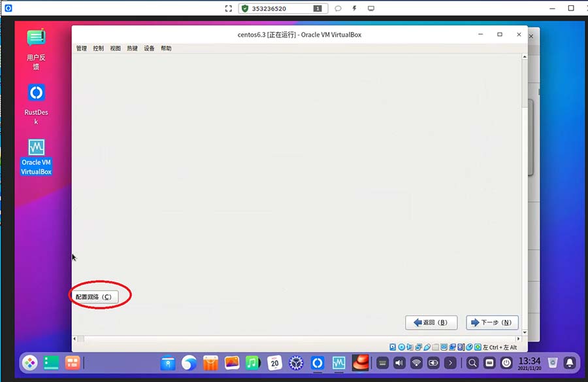The image size is (588, 382).
Task: Click the optical disc status icon
Action: pyautogui.click(x=402, y=347)
